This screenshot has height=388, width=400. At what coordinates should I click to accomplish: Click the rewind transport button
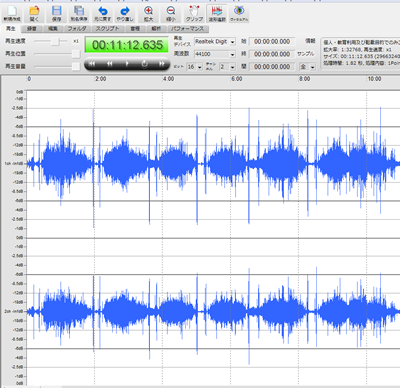pos(110,64)
